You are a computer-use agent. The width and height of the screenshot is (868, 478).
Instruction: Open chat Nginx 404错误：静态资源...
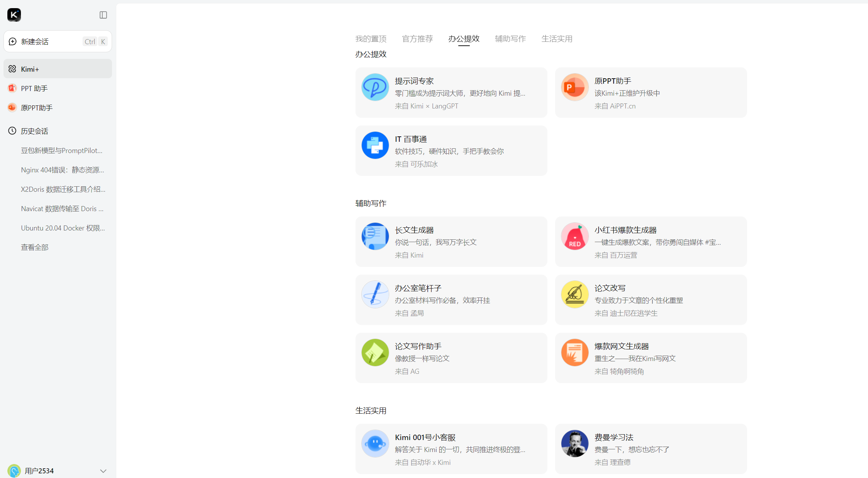[62, 170]
